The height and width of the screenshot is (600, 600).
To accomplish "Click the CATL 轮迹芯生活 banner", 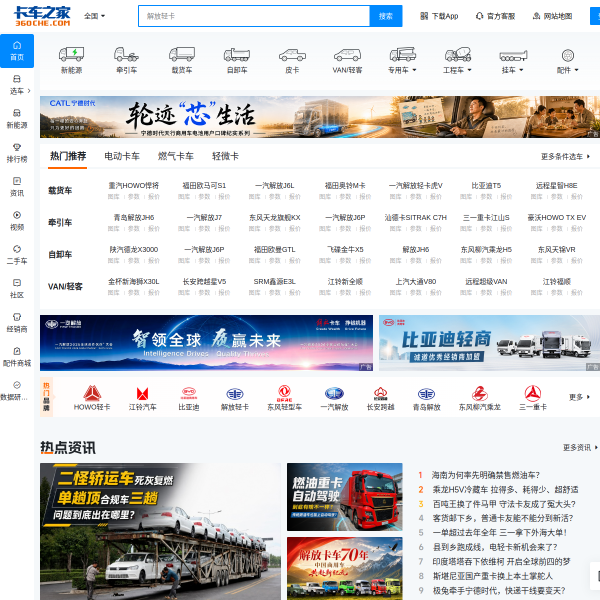I will click(x=320, y=117).
